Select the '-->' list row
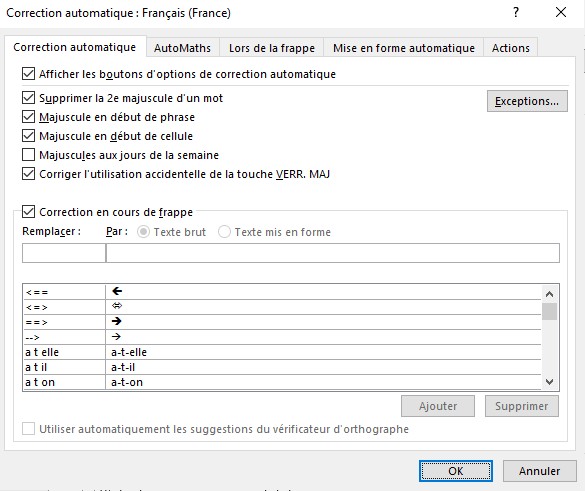Viewport: 585px width, 491px height. tap(282, 337)
